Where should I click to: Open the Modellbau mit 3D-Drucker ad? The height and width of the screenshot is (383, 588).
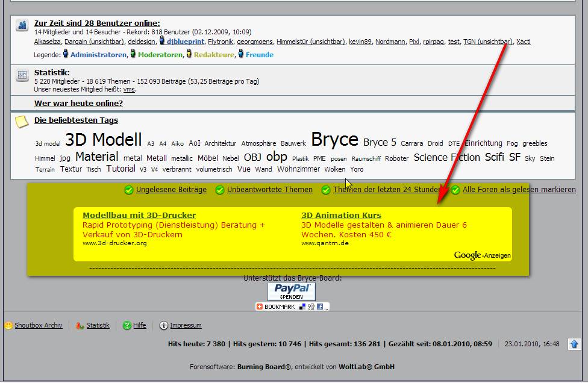click(x=139, y=216)
